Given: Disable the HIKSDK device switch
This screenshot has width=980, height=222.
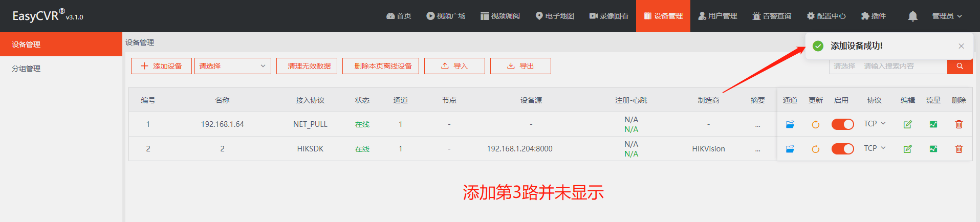Looking at the screenshot, I should tap(842, 149).
